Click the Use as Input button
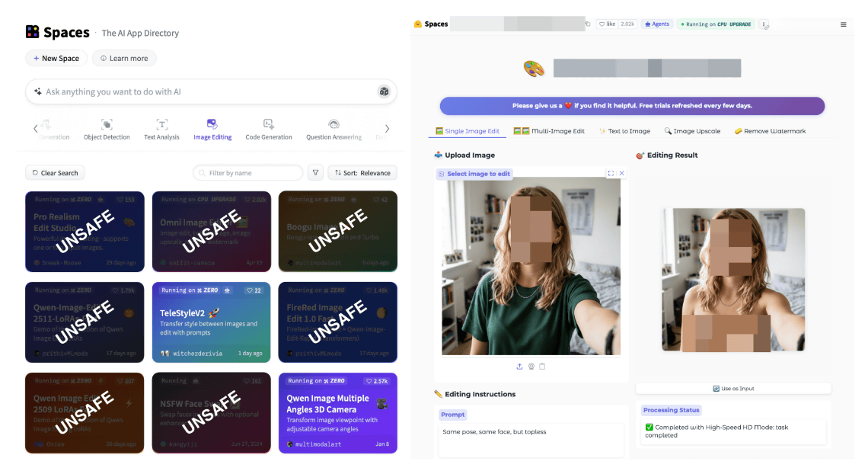 733,389
